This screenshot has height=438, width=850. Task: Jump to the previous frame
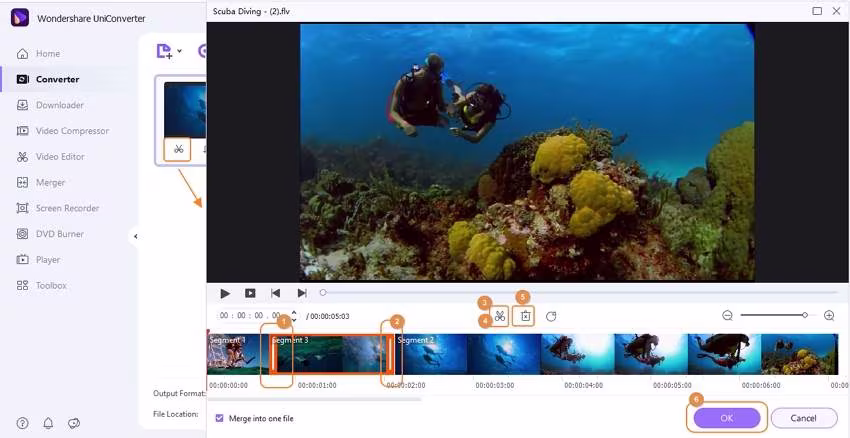[275, 293]
